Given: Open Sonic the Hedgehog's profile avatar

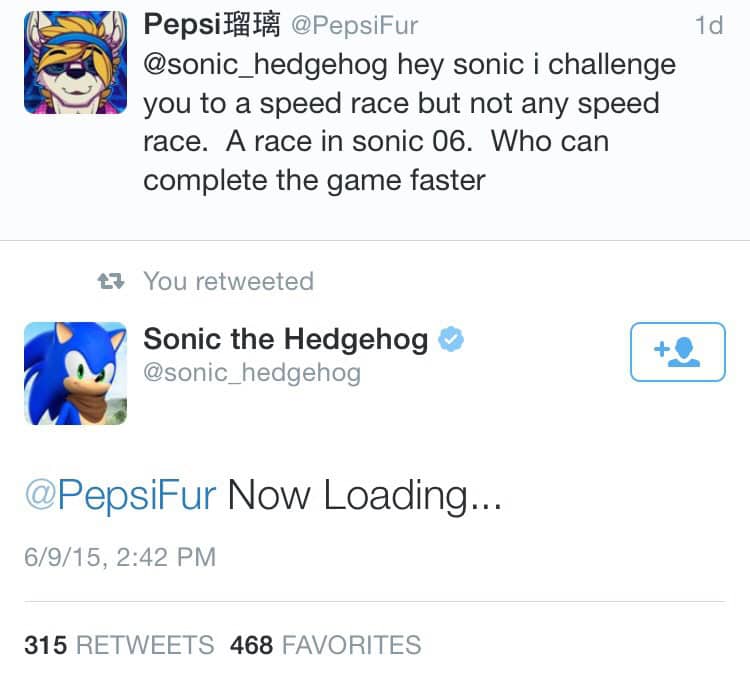Looking at the screenshot, I should click(76, 373).
